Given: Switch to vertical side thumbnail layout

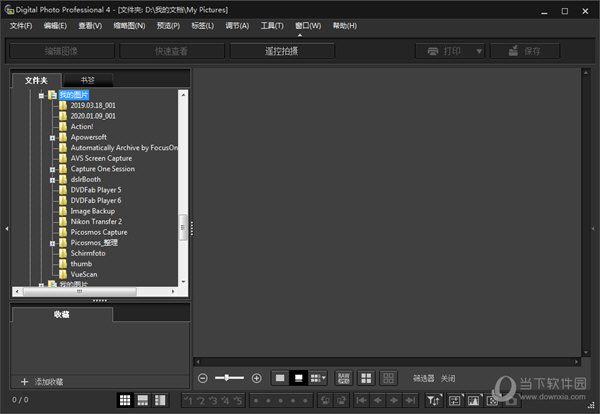Looking at the screenshot, I should click(x=161, y=400).
